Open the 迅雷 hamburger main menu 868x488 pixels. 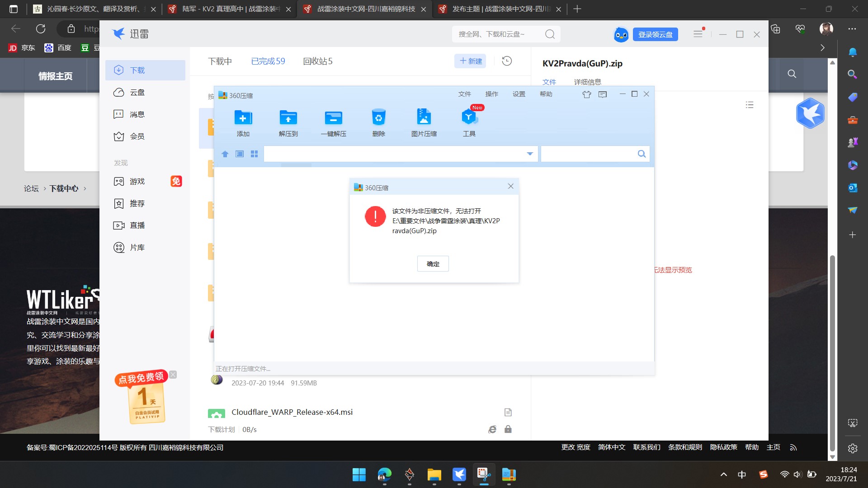coord(698,34)
